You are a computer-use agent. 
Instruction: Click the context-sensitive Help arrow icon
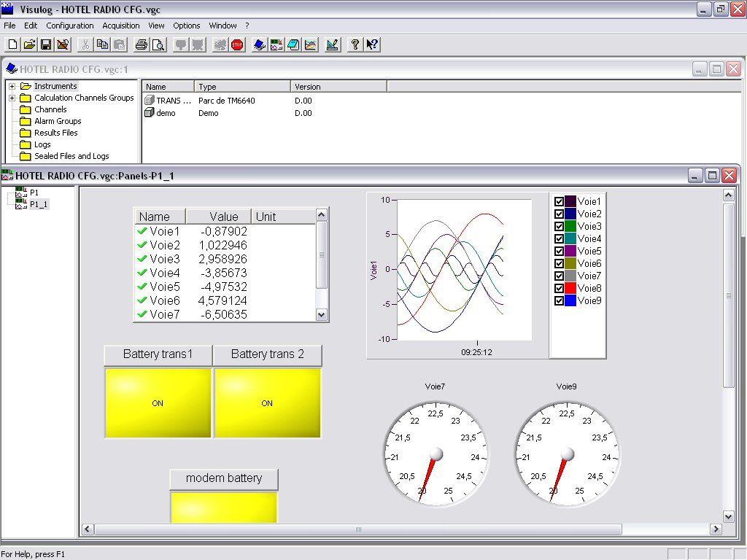tap(372, 44)
